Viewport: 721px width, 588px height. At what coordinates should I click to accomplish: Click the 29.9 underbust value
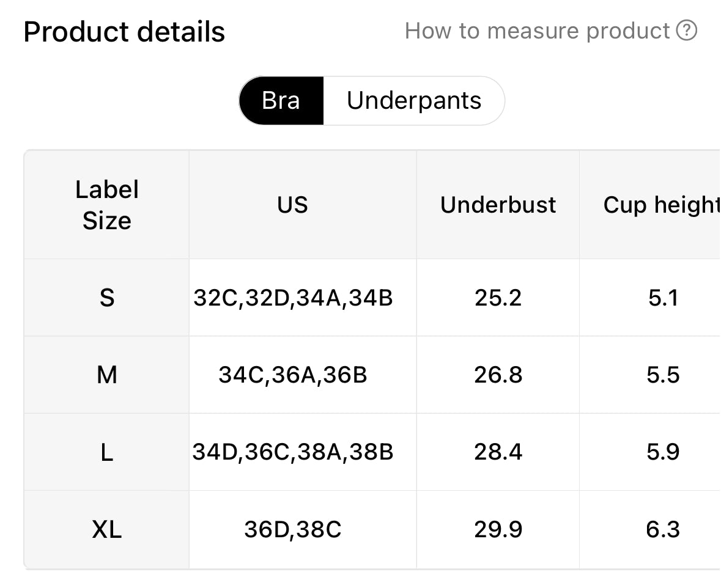coord(498,529)
